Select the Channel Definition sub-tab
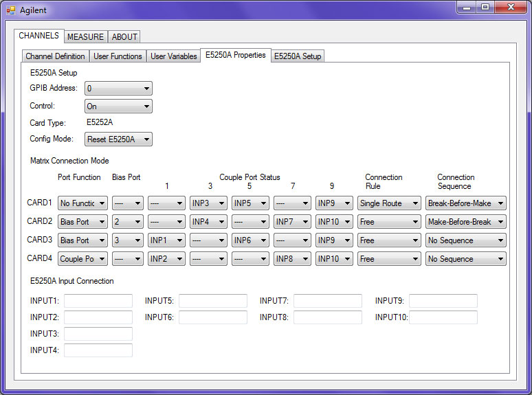The image size is (532, 395). pyautogui.click(x=56, y=56)
